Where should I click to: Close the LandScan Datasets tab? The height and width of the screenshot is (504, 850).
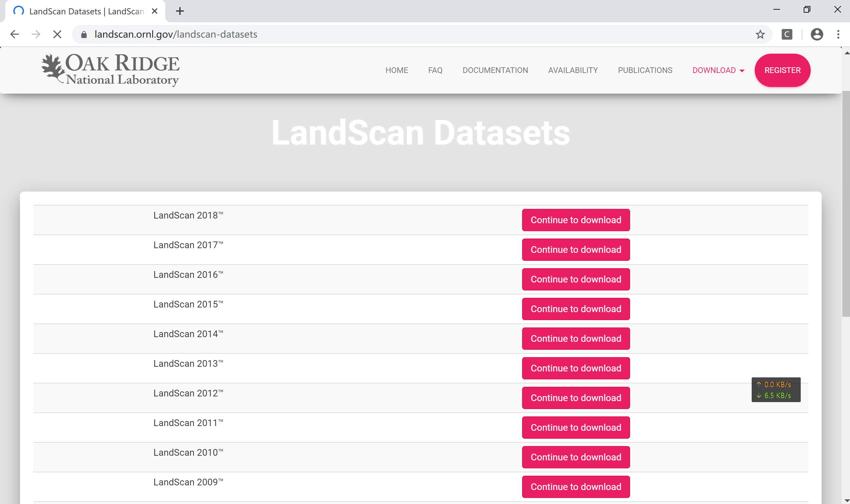coord(155,11)
